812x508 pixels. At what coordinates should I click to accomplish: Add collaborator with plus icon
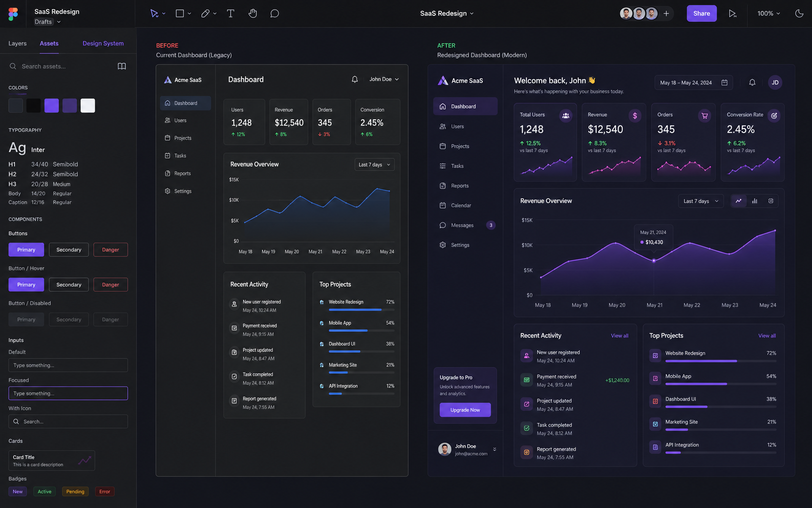point(666,13)
